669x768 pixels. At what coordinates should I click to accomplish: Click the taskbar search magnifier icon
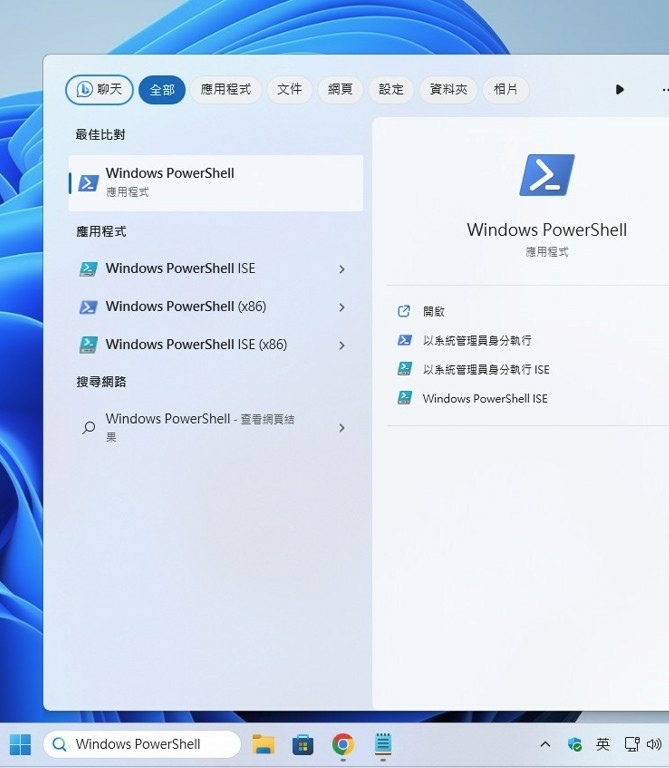pos(59,744)
